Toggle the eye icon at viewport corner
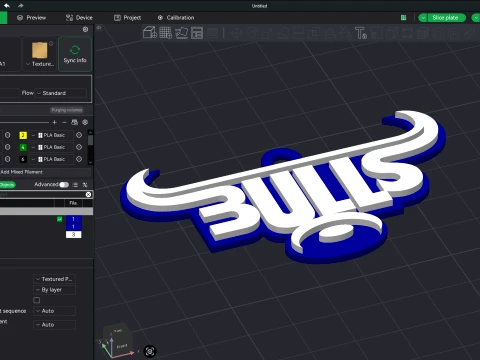The image size is (480, 360). (x=99, y=28)
